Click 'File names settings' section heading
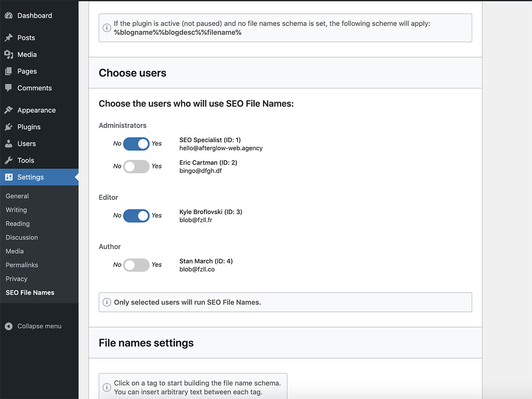532x399 pixels. click(146, 343)
